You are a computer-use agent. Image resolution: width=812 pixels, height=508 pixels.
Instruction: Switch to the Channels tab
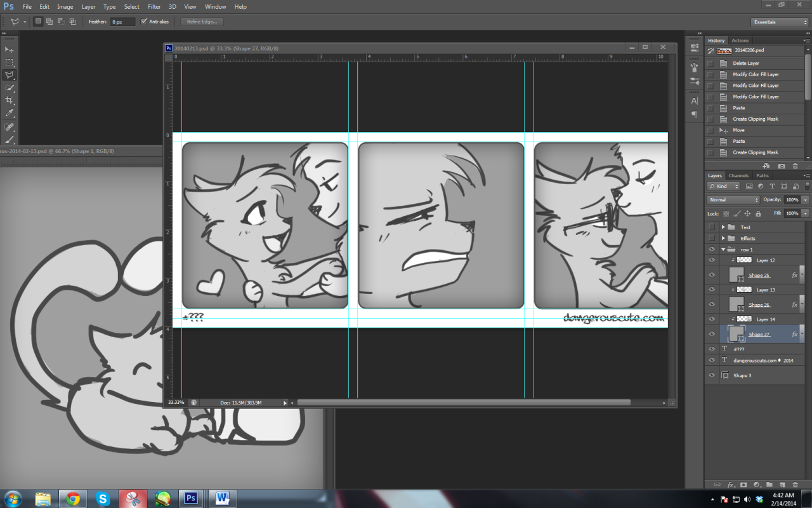pos(738,175)
